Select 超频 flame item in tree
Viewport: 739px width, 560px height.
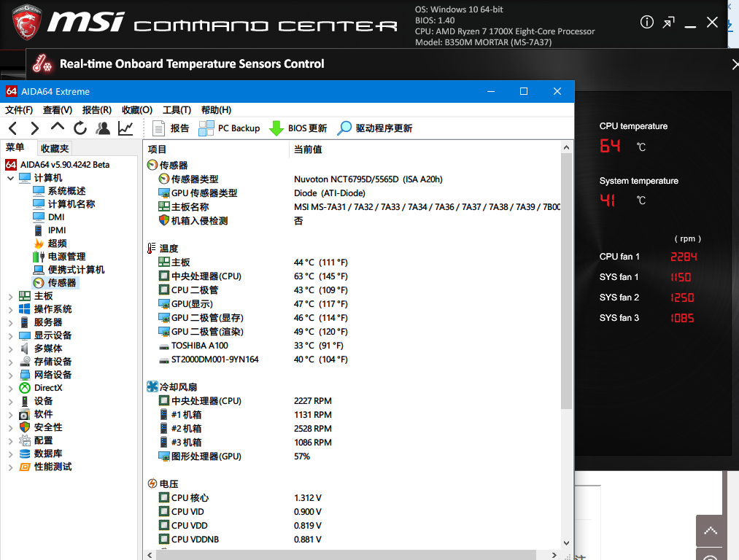tap(50, 244)
